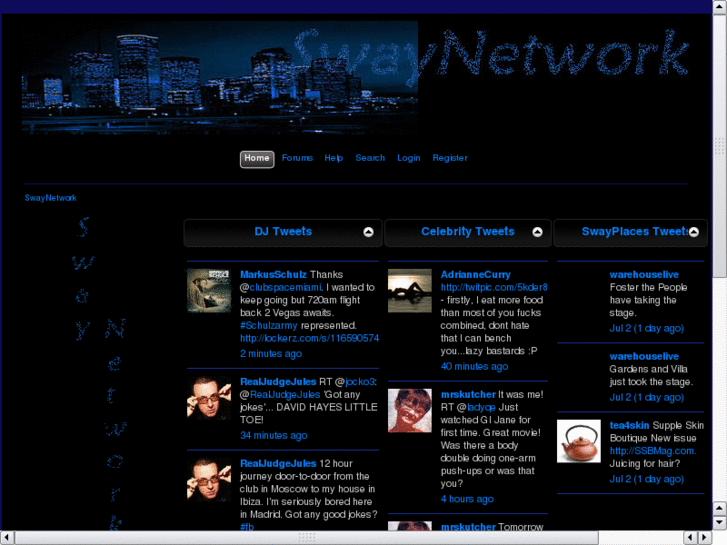Viewport: 727px width, 545px height.
Task: Open mrskutcher username on 'It was me!' tweet
Action: point(468,395)
